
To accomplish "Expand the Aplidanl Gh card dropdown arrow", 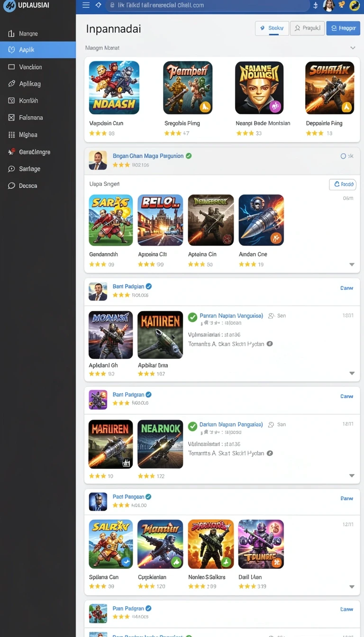I will [352, 373].
